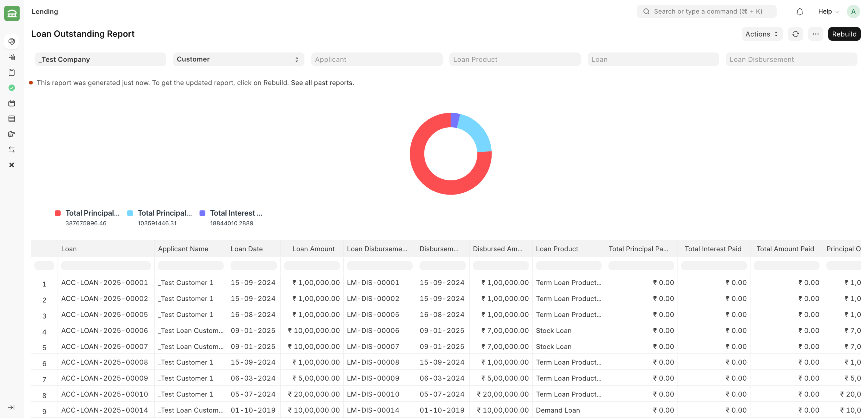Select the green checkmark sidebar icon
The width and height of the screenshot is (868, 418).
pos(12,88)
